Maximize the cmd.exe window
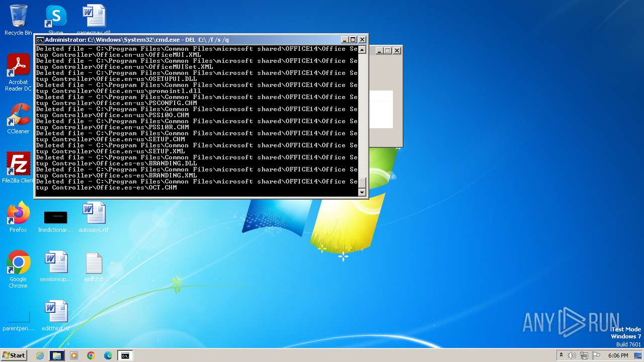This screenshot has width=644, height=362. click(x=353, y=40)
